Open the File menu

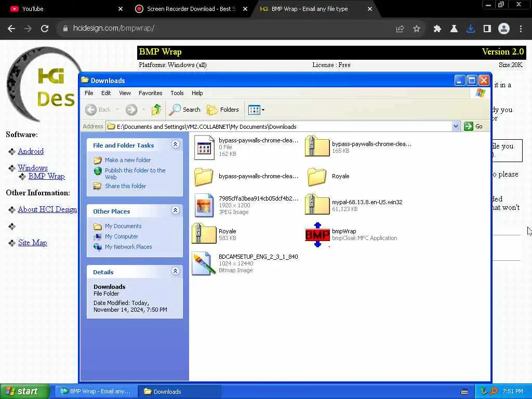pyautogui.click(x=89, y=93)
